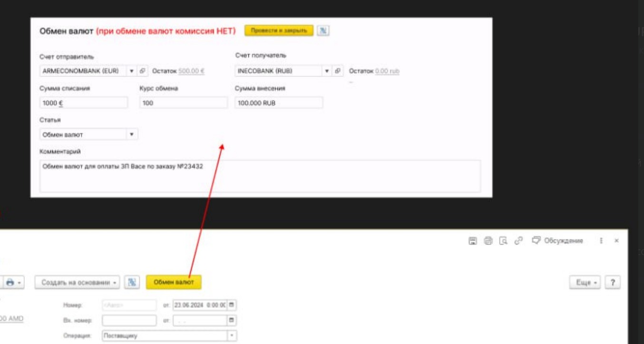The height and width of the screenshot is (344, 644).
Task: Click the save diskette icon
Action: click(x=472, y=241)
